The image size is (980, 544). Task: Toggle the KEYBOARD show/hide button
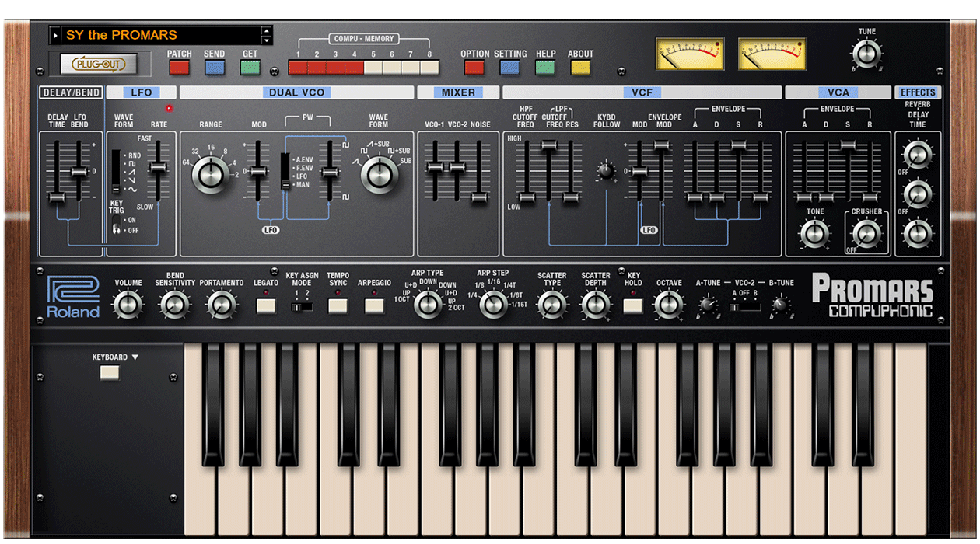coord(110,373)
